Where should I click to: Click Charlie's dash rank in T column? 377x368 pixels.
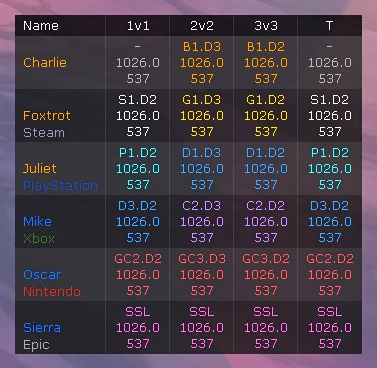point(329,47)
